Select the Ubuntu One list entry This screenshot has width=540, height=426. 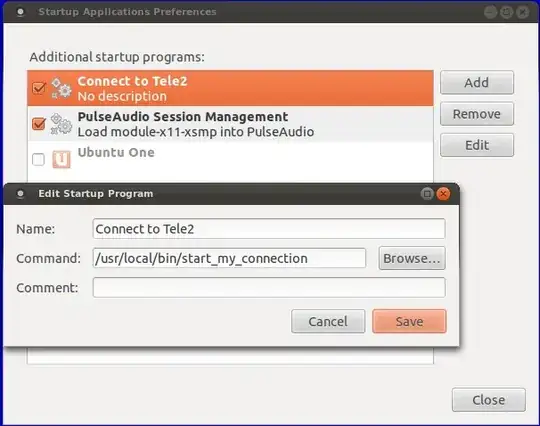click(x=230, y=159)
